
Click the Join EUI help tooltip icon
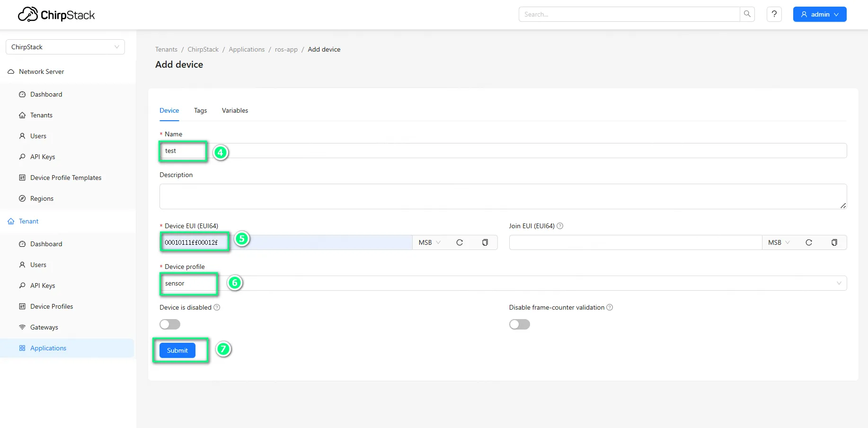[560, 226]
